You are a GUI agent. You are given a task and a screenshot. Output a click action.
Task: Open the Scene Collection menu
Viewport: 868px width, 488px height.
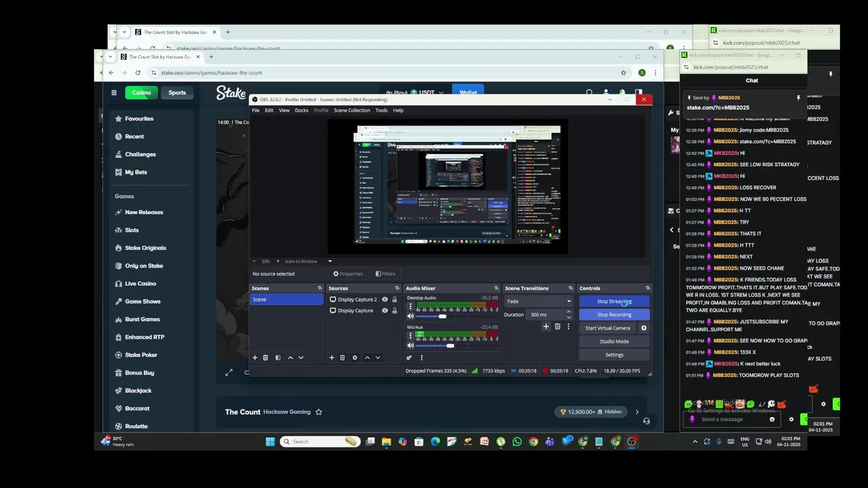352,110
